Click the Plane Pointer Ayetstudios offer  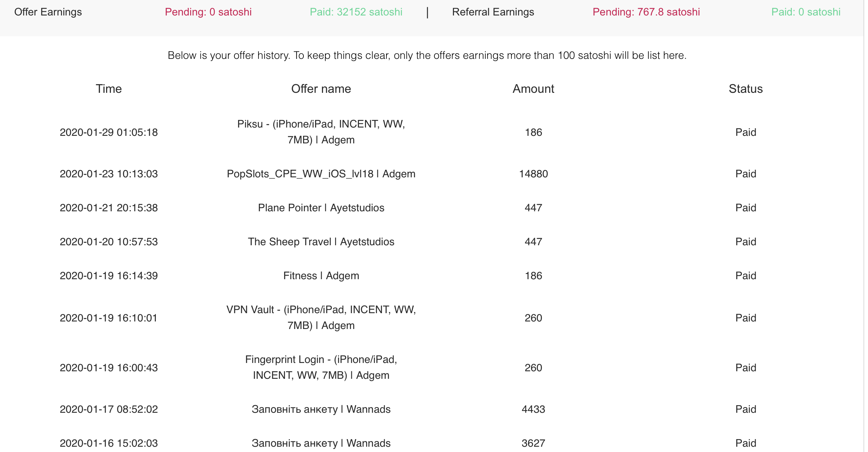pos(321,208)
